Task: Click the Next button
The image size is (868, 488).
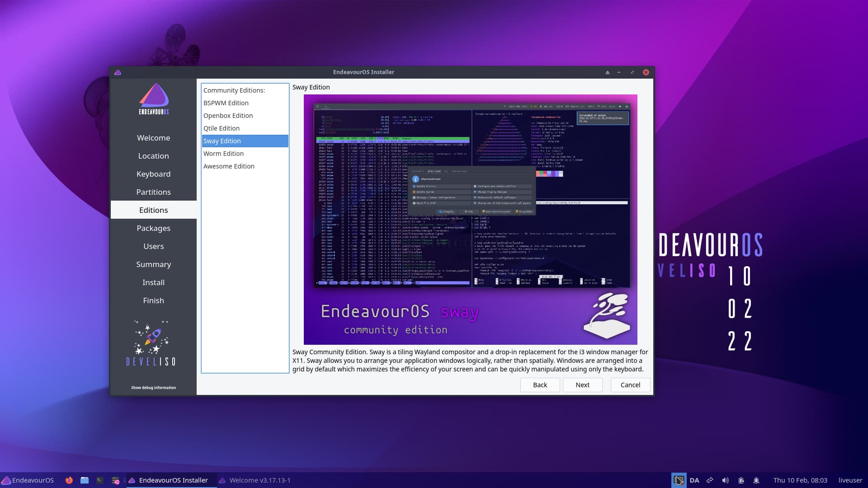Action: [x=583, y=385]
